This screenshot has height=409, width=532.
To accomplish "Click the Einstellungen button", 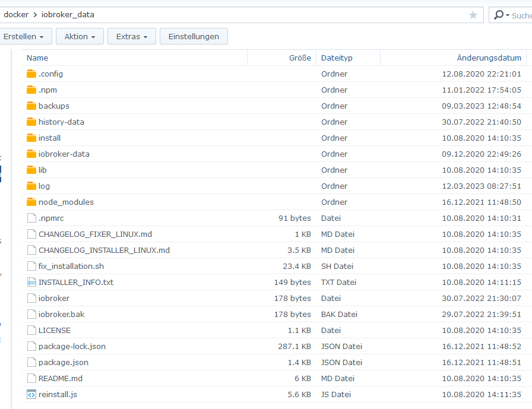I will 194,36.
